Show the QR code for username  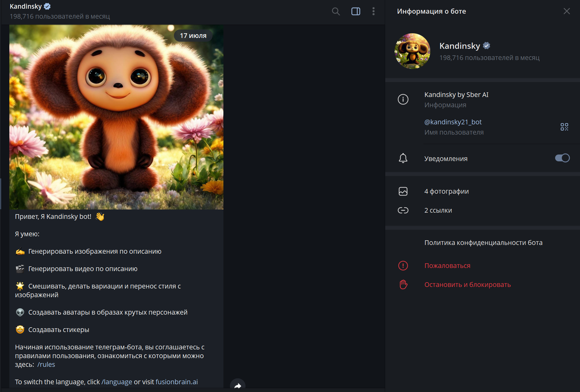pos(564,127)
